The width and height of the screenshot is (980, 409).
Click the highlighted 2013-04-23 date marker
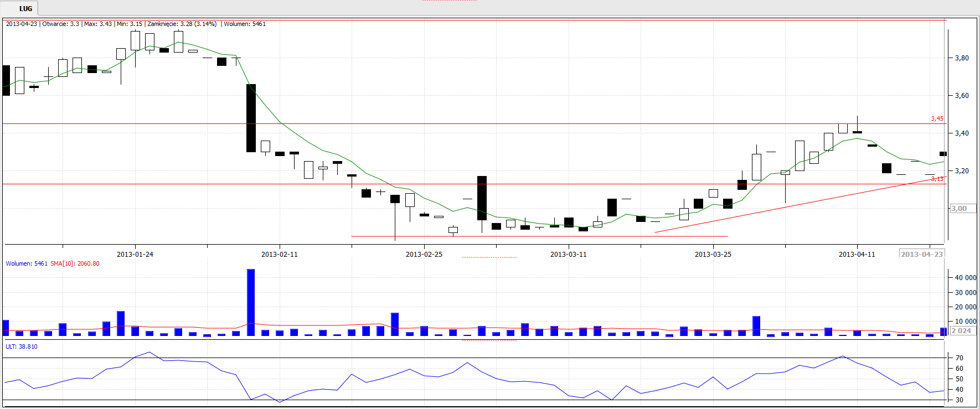[922, 254]
